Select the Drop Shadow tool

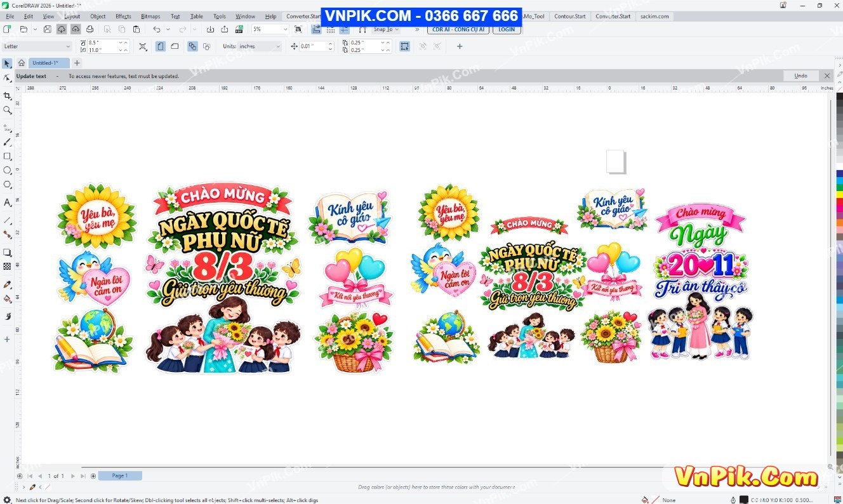[x=7, y=253]
